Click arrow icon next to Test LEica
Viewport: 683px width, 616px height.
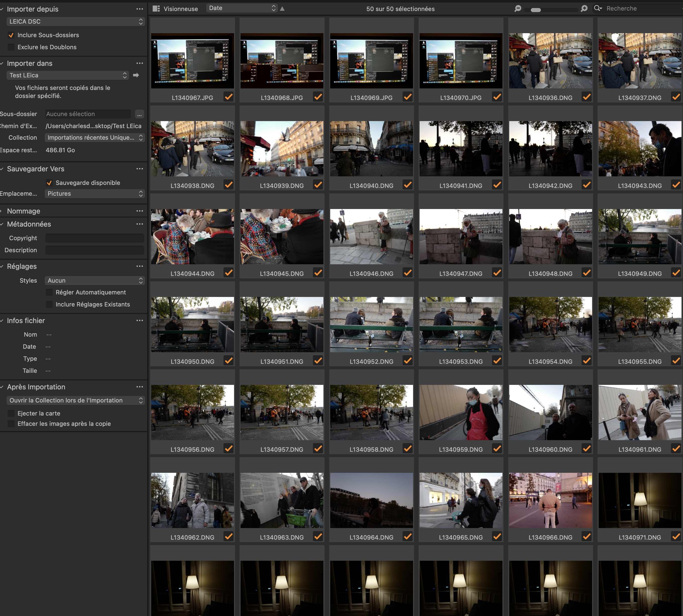(x=136, y=75)
